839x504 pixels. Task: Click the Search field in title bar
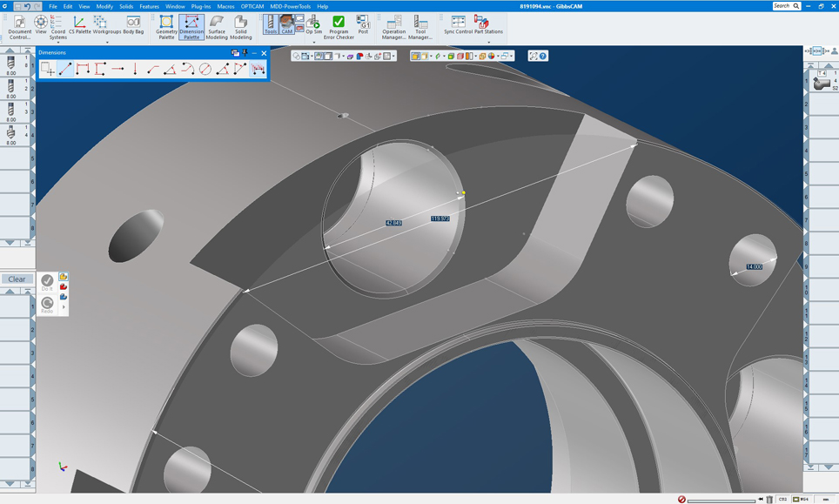782,6
